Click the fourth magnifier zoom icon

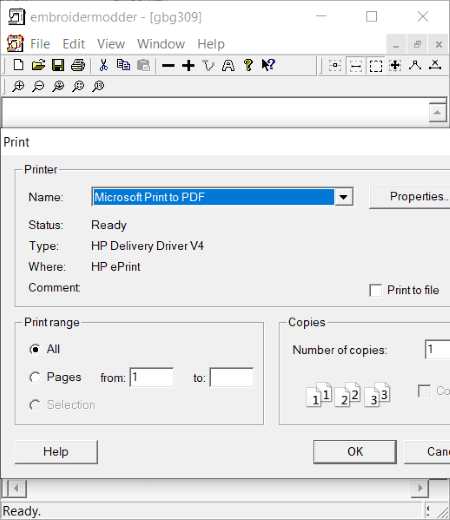point(78,86)
